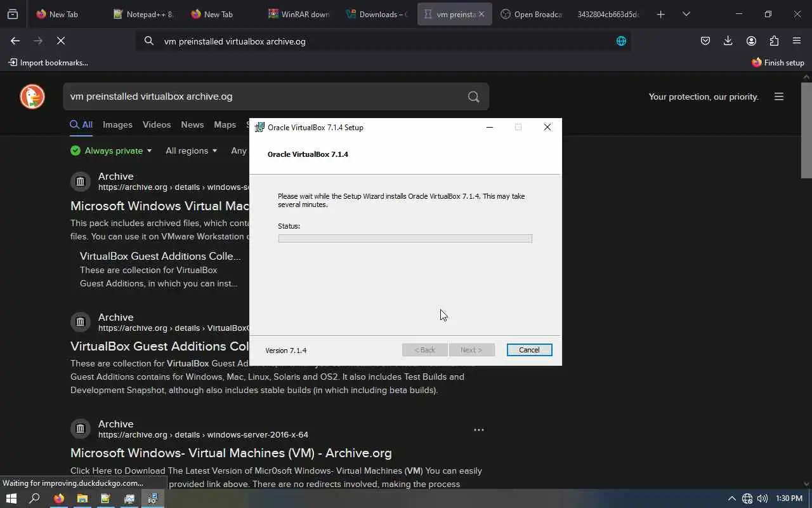The height and width of the screenshot is (508, 812).
Task: Click the VirtualBox Setup title bar icon
Action: [x=259, y=127]
